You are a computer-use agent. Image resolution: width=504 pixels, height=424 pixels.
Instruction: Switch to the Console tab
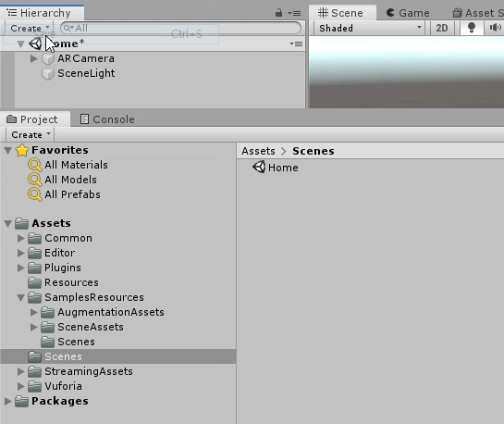(107, 119)
